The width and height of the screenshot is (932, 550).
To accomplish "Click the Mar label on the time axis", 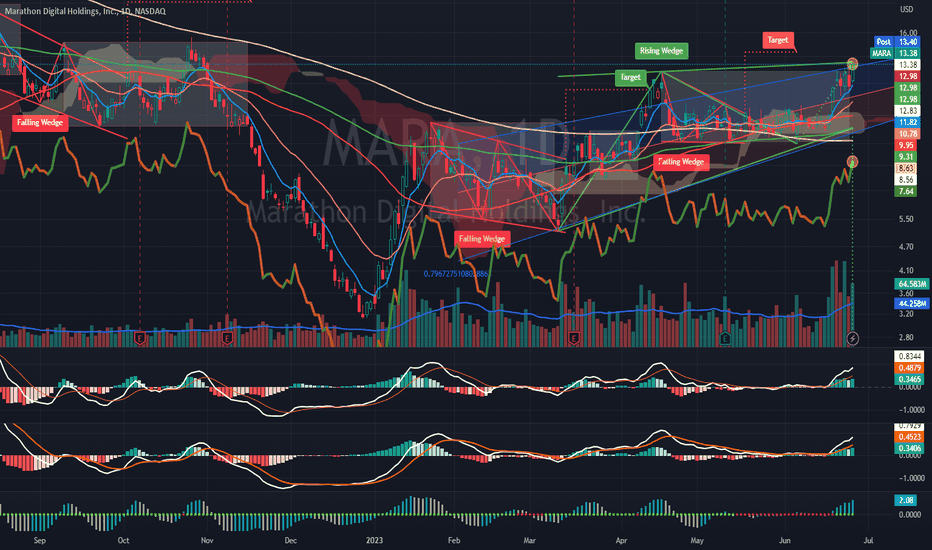I will click(530, 540).
